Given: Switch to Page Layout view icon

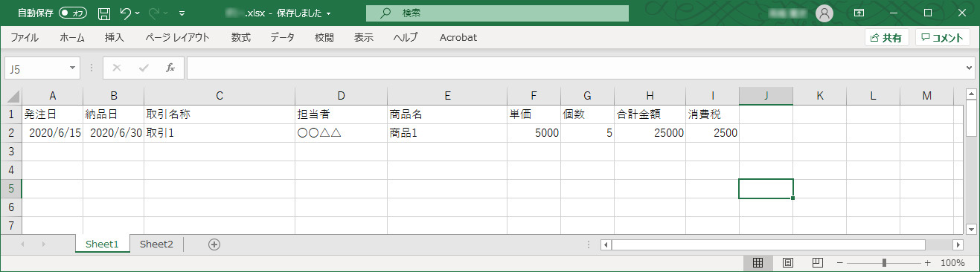Looking at the screenshot, I should click(x=787, y=263).
